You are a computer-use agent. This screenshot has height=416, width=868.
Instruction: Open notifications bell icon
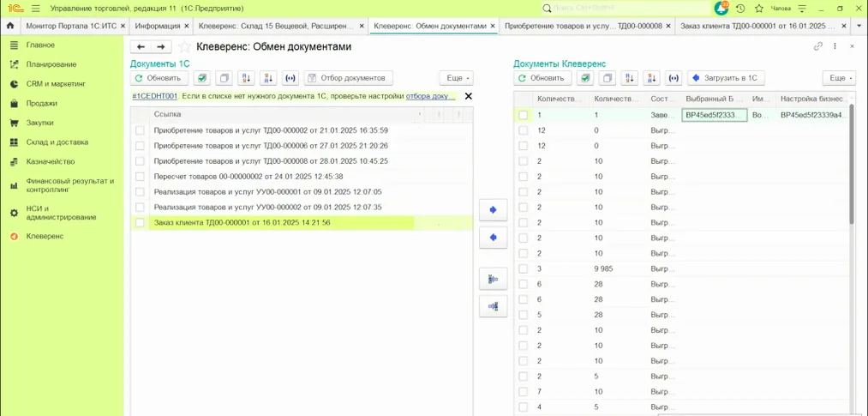(x=721, y=9)
